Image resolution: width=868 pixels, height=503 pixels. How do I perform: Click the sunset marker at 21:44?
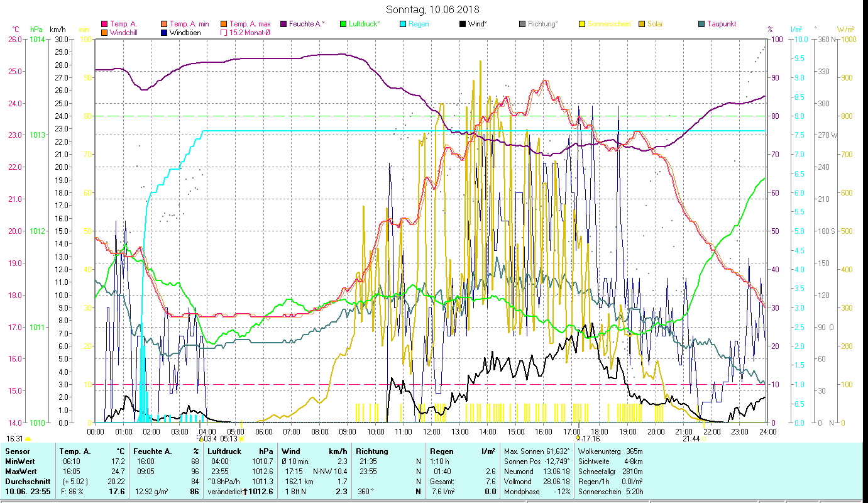(703, 438)
